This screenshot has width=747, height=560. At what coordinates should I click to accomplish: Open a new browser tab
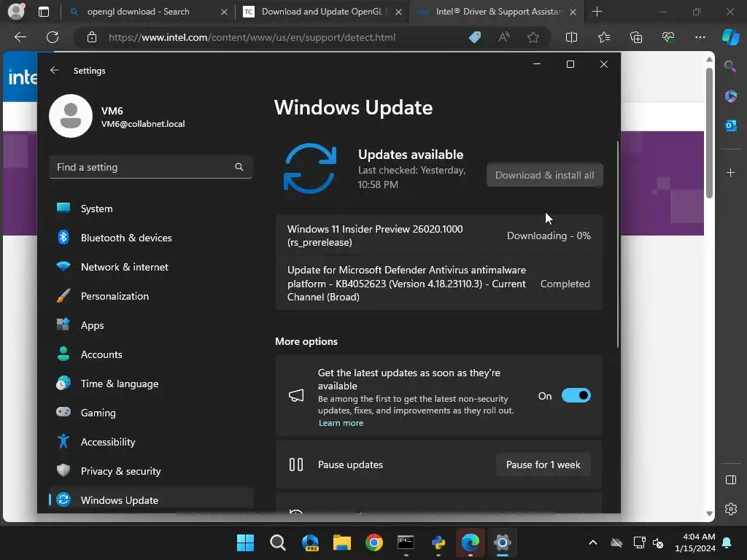(x=597, y=12)
